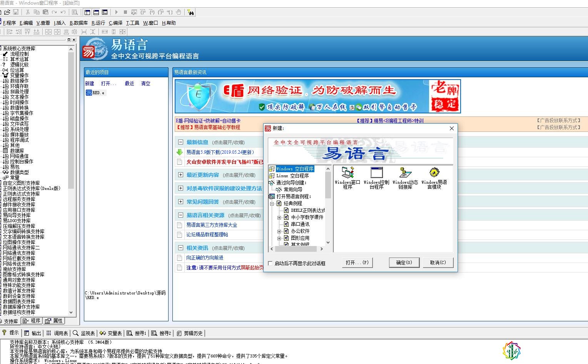
Task: Expand the 办公软件 tree node
Action: [279, 231]
